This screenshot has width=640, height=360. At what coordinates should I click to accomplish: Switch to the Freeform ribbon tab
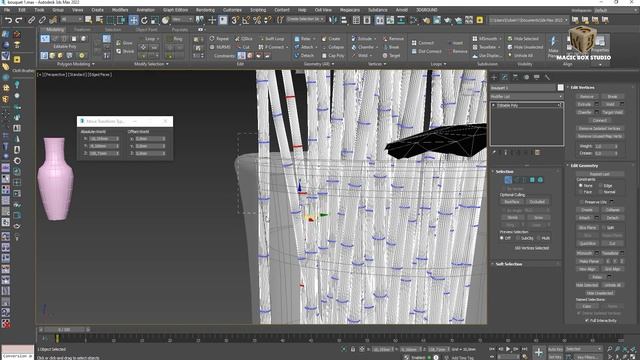pyautogui.click(x=82, y=30)
